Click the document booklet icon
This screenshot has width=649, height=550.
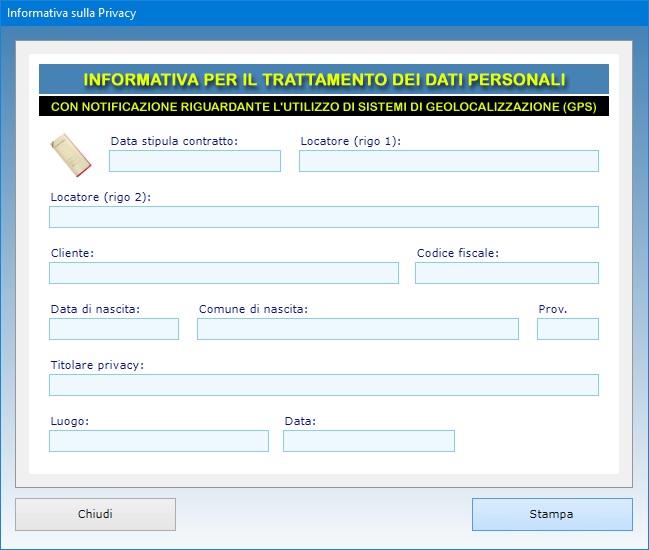point(70,155)
